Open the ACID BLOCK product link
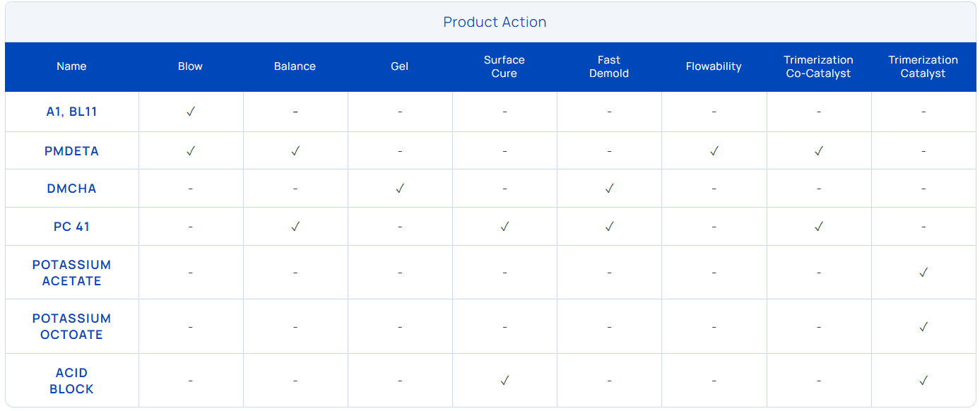 pos(71,381)
